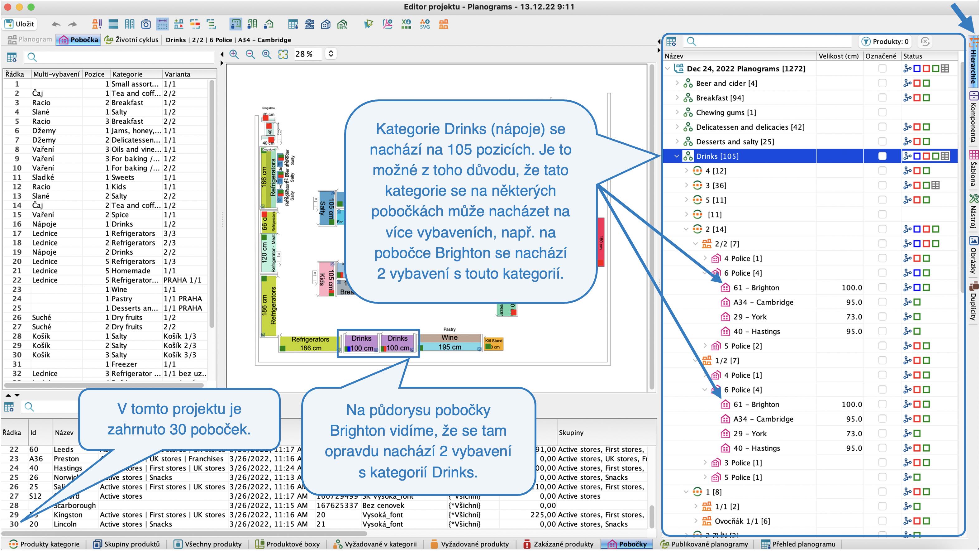Click the XO download export icon

point(406,24)
